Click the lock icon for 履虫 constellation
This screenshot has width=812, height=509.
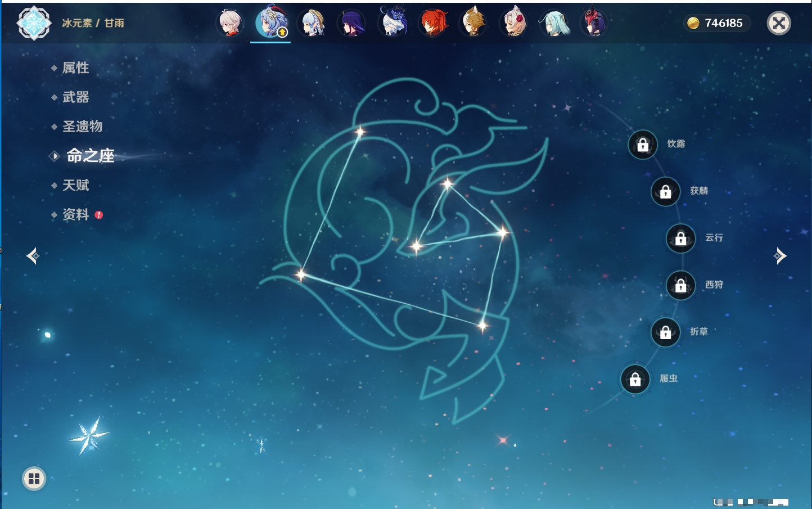coord(635,380)
